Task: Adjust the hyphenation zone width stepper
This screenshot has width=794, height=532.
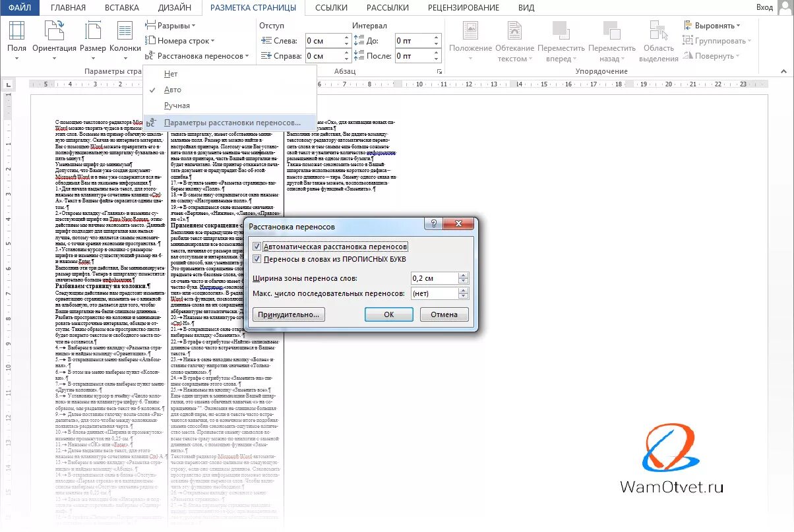Action: [464, 278]
